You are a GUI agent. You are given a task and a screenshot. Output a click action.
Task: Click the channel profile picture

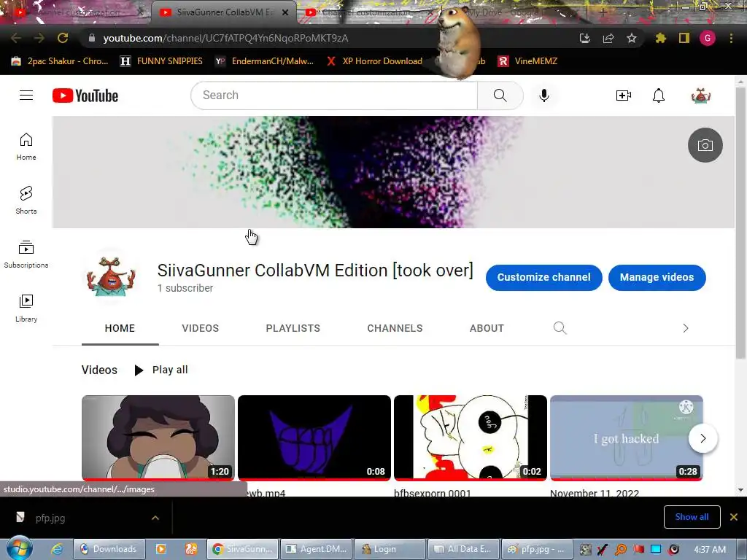click(111, 276)
